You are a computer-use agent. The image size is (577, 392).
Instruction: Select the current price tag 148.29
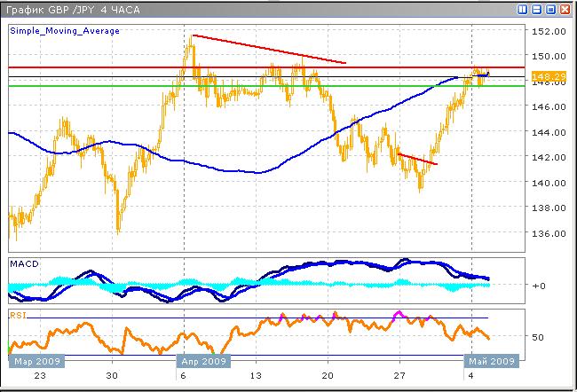point(542,77)
